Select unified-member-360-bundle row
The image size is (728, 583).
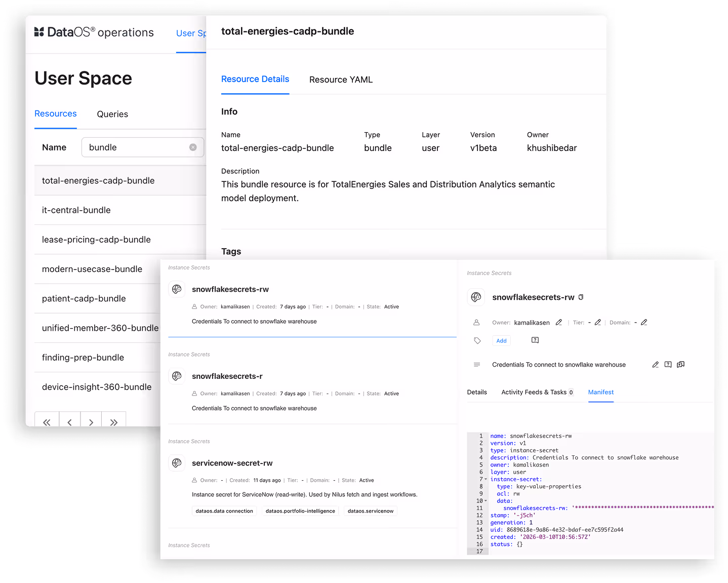tap(98, 328)
